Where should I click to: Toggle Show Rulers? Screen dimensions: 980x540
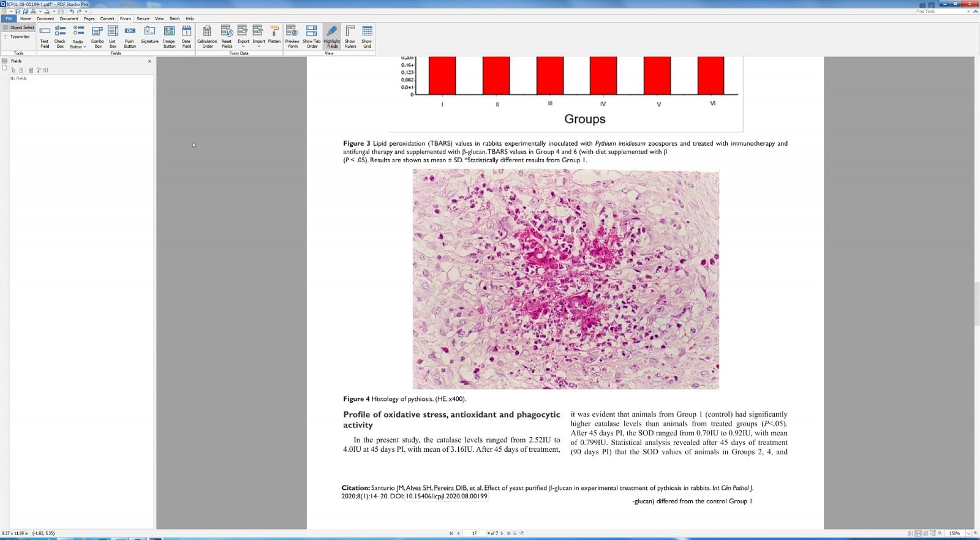(x=350, y=37)
